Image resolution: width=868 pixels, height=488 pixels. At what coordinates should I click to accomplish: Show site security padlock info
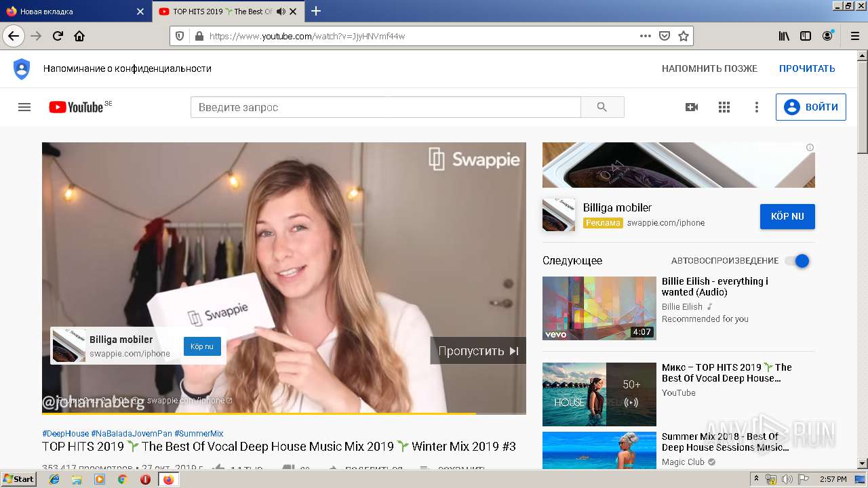[199, 36]
